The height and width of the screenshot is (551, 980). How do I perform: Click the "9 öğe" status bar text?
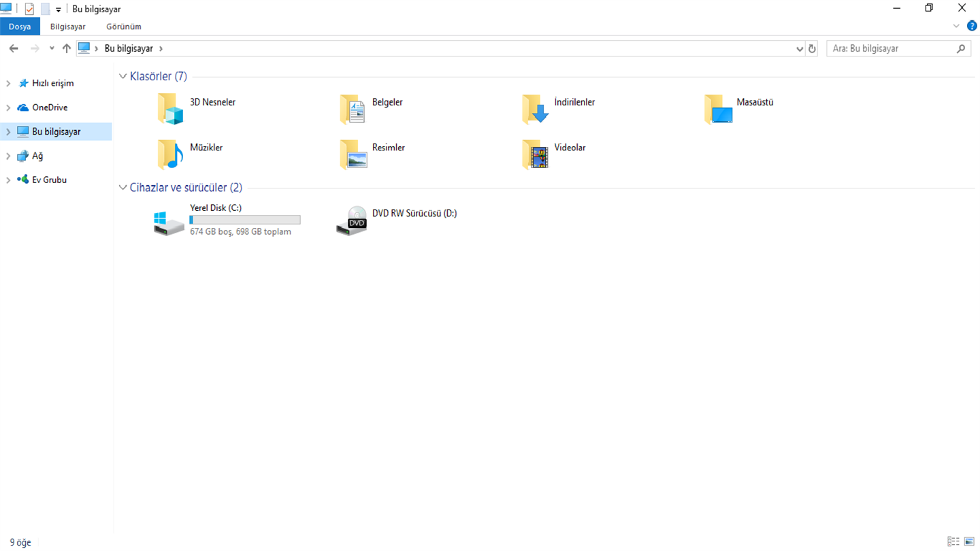coord(20,542)
